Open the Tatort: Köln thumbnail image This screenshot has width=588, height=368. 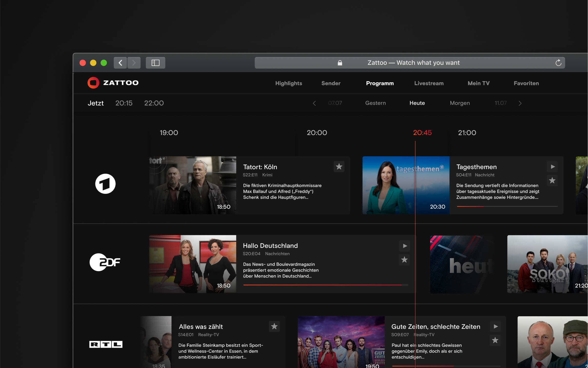(x=193, y=185)
